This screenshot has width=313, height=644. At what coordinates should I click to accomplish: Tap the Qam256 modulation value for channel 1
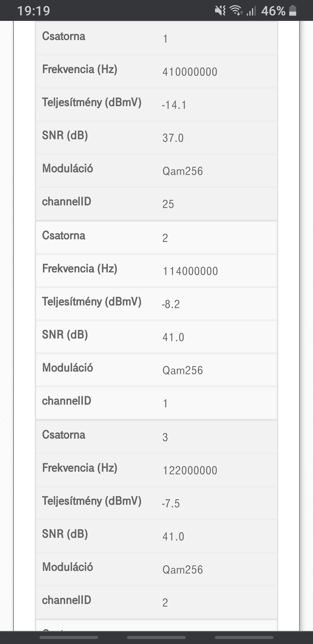(x=183, y=171)
